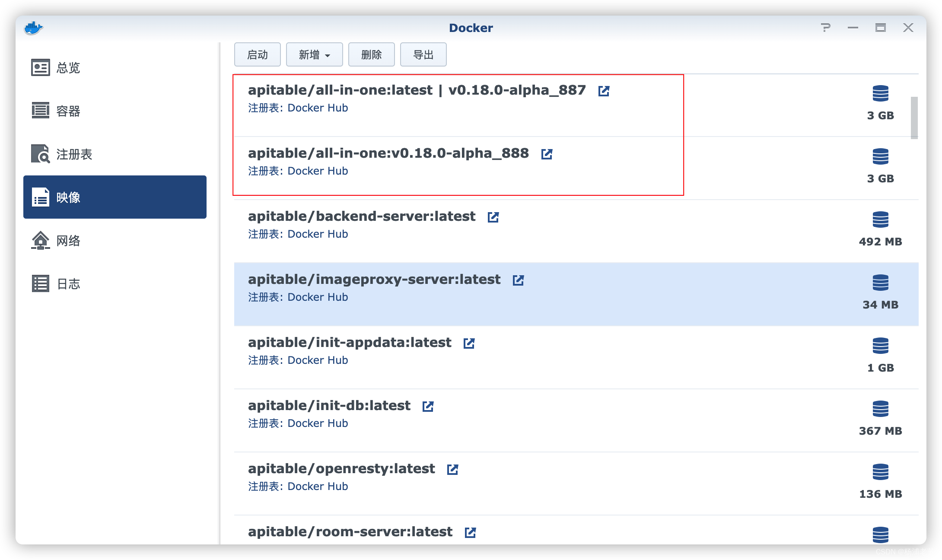Open external link icon for init-db image
The width and height of the screenshot is (942, 560).
pos(428,406)
